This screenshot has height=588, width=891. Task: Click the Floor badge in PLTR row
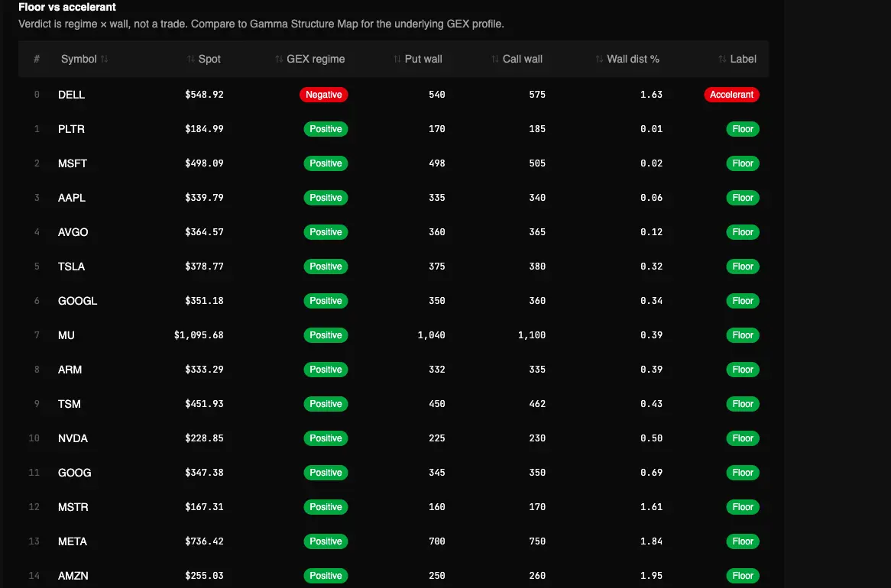[743, 129]
